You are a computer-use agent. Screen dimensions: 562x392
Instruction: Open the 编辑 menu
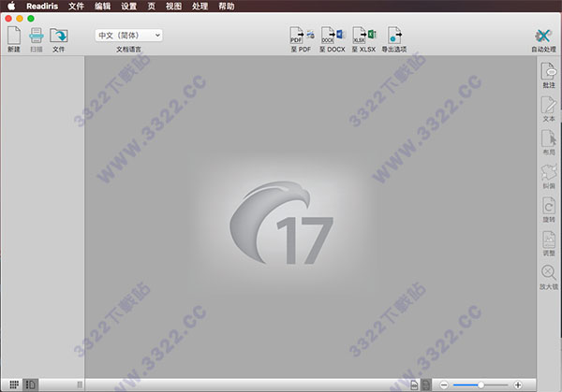[x=102, y=7]
